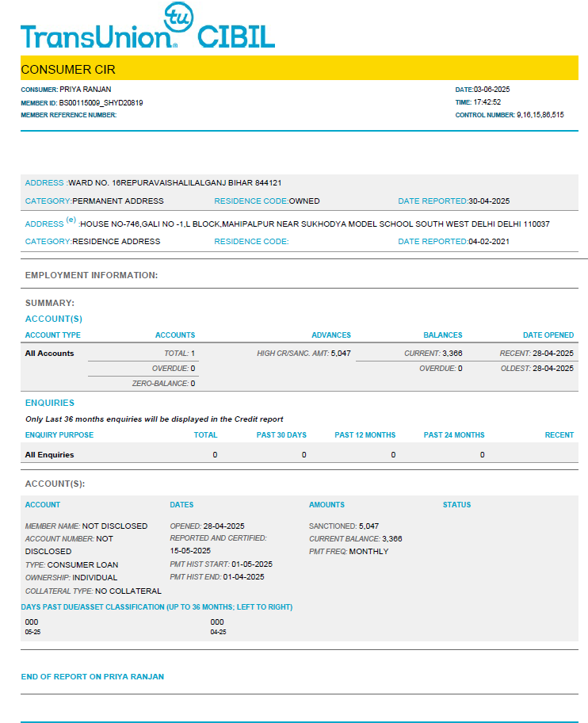Click the ADVANCES column header
Viewport: 588px width, 723px height.
[331, 335]
